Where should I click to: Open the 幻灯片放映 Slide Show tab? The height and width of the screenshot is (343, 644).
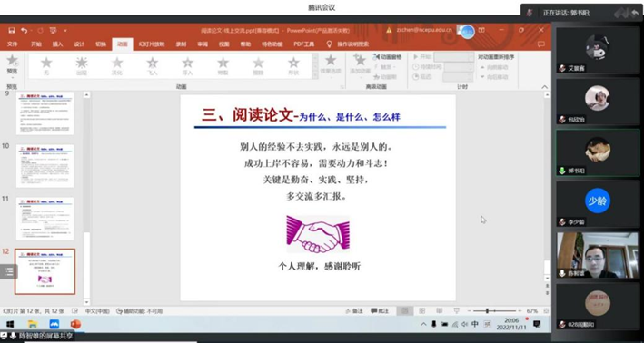coord(152,44)
